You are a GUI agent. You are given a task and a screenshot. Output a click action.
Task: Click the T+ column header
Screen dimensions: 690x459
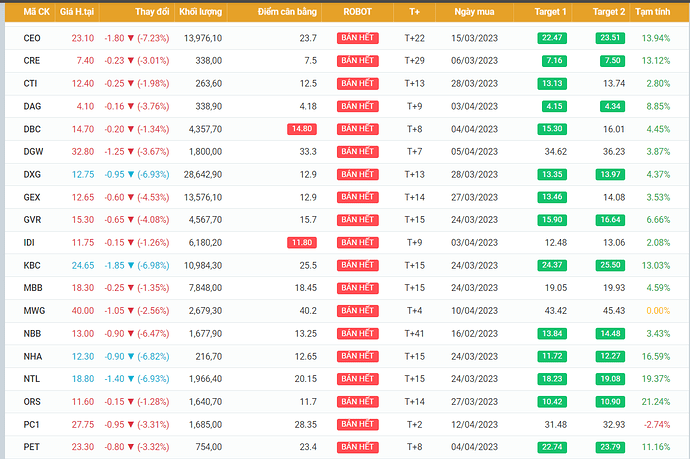coord(414,12)
